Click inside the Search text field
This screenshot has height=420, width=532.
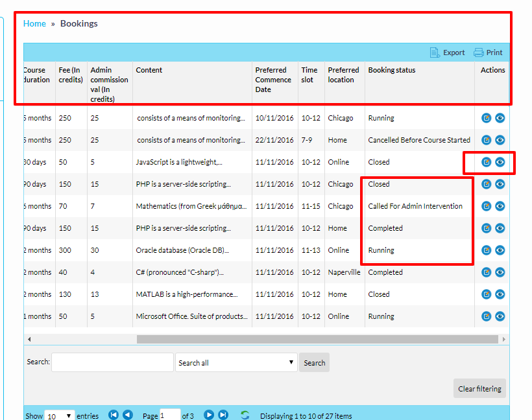(112, 362)
